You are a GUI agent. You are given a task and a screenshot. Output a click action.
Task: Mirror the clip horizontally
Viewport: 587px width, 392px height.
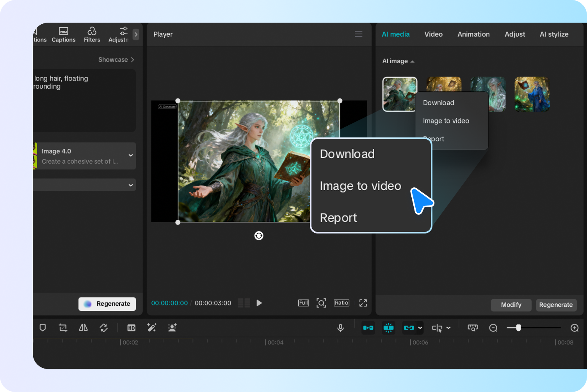point(83,328)
